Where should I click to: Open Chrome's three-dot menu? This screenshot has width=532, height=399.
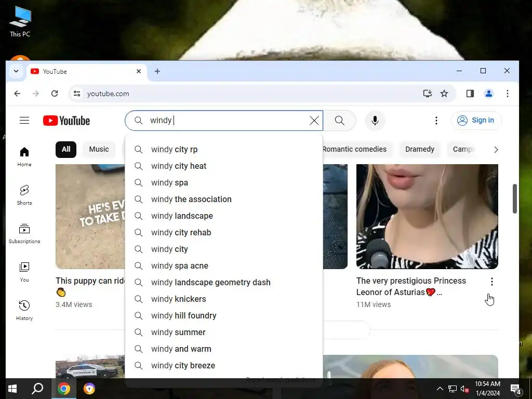coord(508,94)
